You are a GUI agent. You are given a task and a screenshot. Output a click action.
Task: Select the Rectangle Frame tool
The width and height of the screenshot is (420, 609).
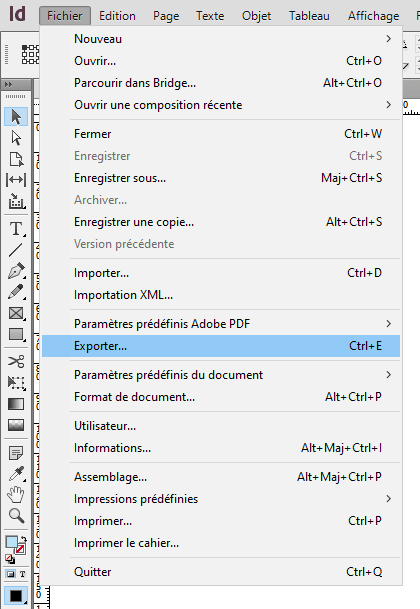tap(16, 313)
